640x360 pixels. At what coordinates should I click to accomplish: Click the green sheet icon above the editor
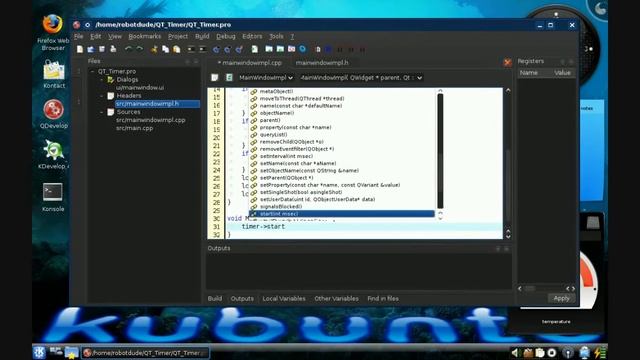(229, 78)
